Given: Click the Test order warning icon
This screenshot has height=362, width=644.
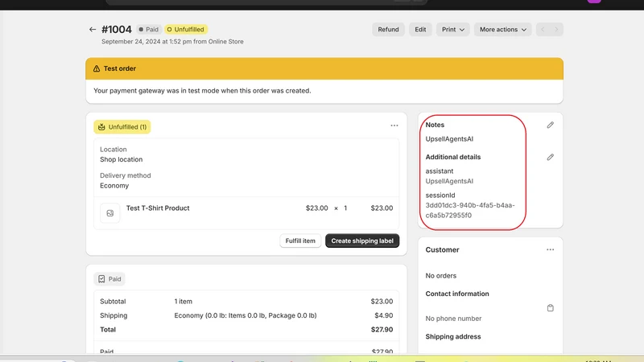Looking at the screenshot, I should pyautogui.click(x=97, y=68).
